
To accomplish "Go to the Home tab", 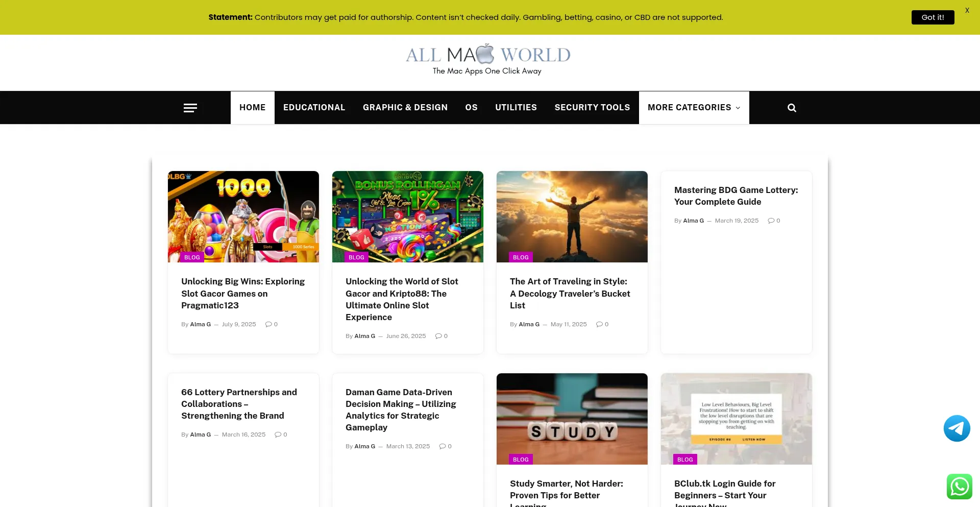I will point(253,108).
